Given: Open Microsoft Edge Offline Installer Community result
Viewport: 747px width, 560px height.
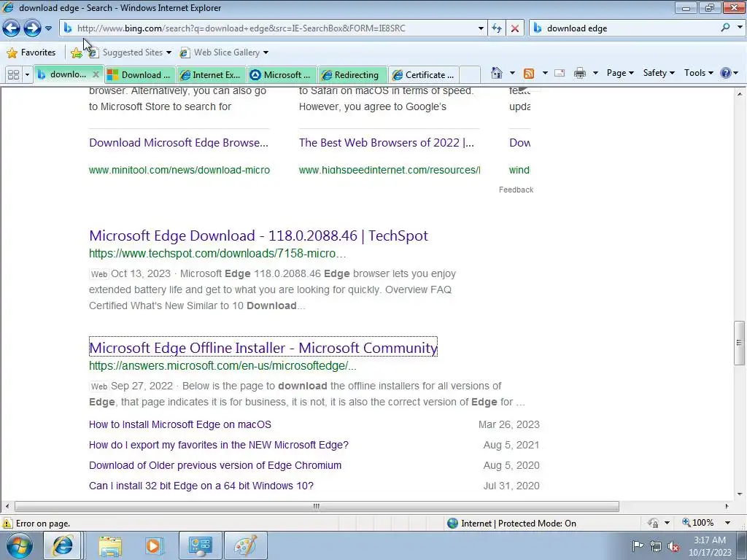Looking at the screenshot, I should (x=263, y=348).
